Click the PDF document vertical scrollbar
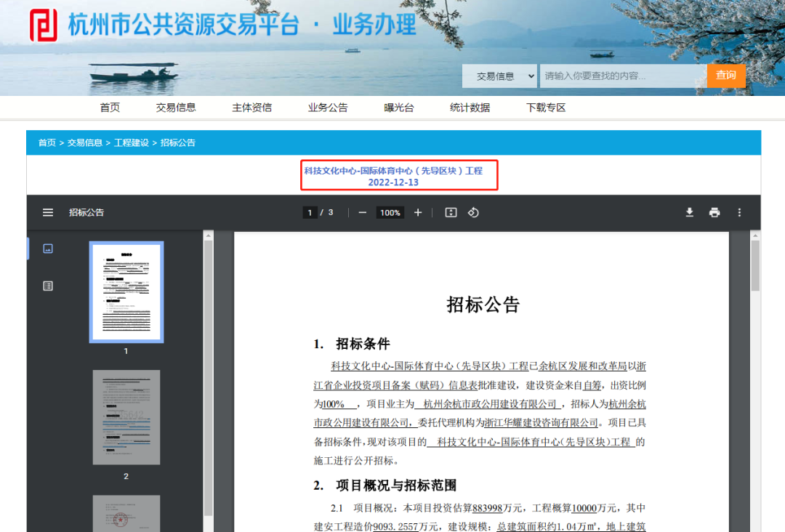This screenshot has width=785, height=532. coord(755,266)
